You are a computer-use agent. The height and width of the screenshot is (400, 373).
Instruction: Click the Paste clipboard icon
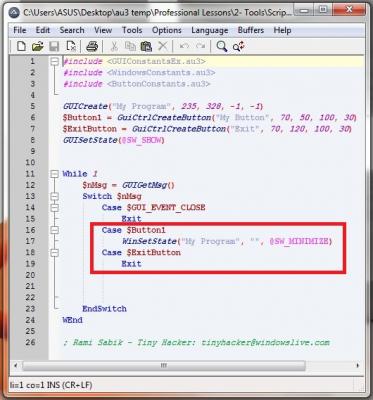pyautogui.click(x=146, y=46)
